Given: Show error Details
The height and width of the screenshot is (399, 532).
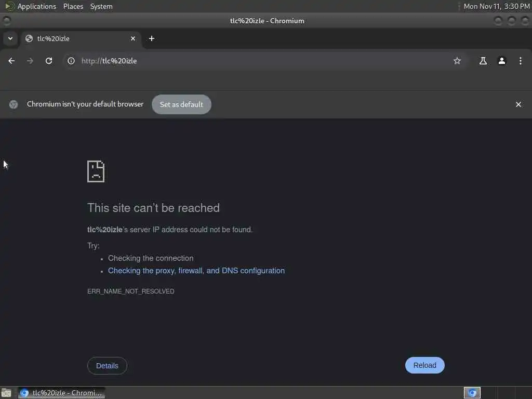Looking at the screenshot, I should pos(107,366).
